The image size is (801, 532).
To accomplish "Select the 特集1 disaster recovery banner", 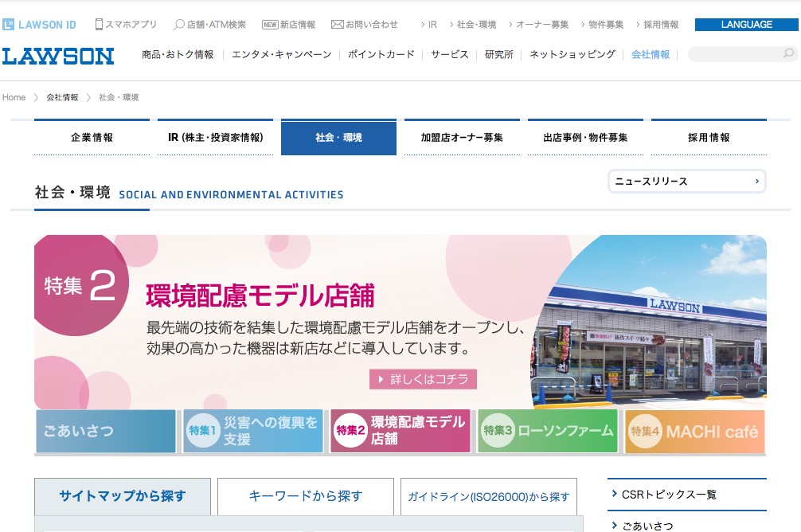I will 253,431.
